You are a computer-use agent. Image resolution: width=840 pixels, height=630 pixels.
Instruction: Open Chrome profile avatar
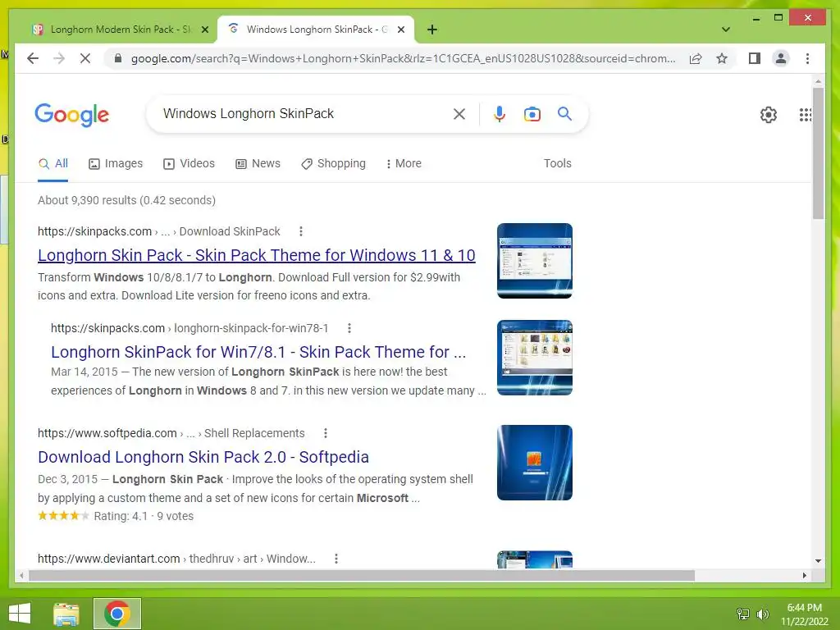coord(781,58)
